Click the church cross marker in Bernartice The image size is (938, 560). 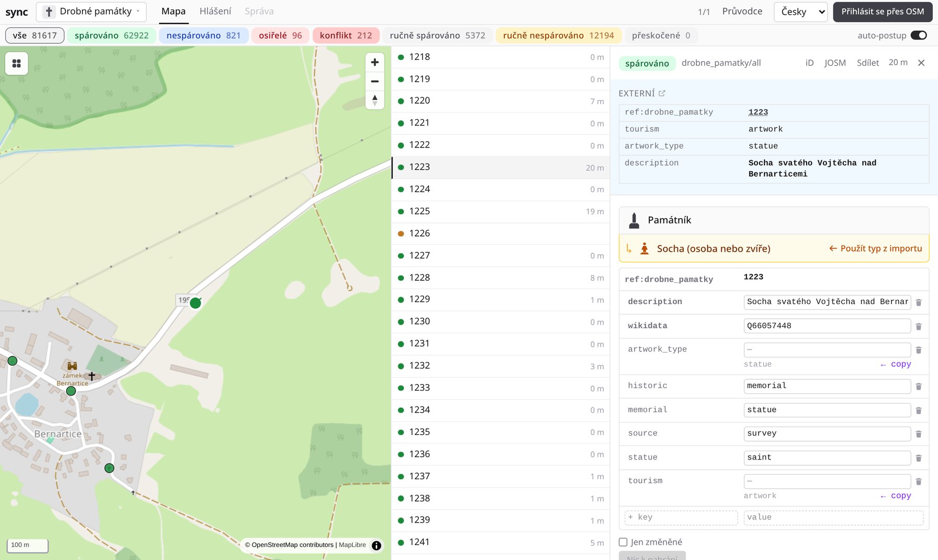click(92, 376)
